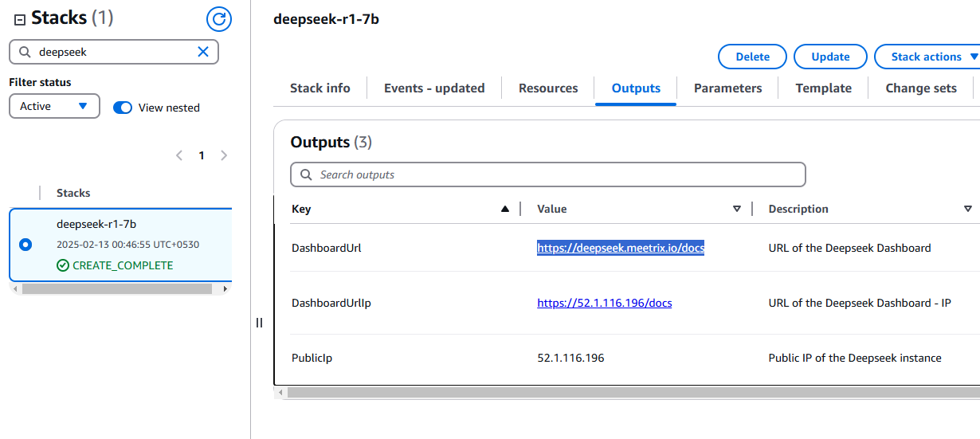Refresh the stacks list
This screenshot has height=439, width=980.
219,19
